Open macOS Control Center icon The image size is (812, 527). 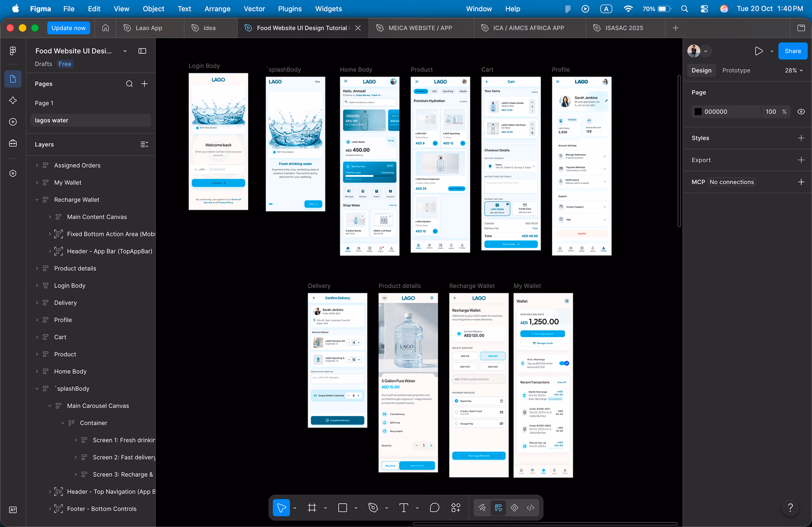click(x=704, y=9)
